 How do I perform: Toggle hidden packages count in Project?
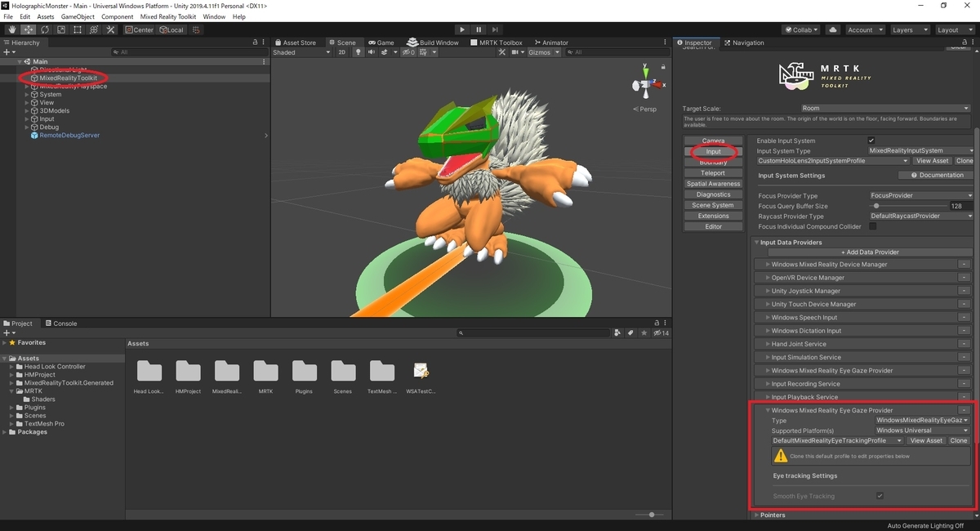pyautogui.click(x=661, y=333)
